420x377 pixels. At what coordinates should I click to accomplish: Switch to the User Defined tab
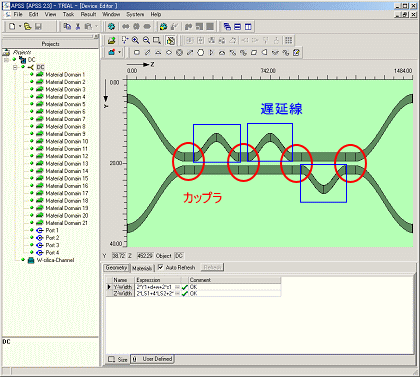[153, 359]
